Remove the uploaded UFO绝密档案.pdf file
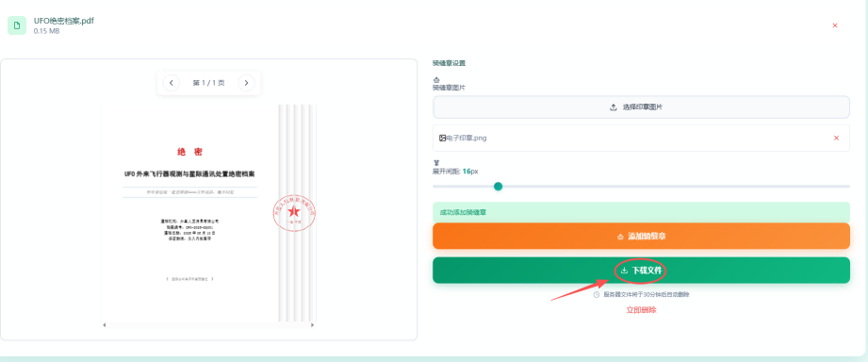The height and width of the screenshot is (362, 868). [835, 25]
